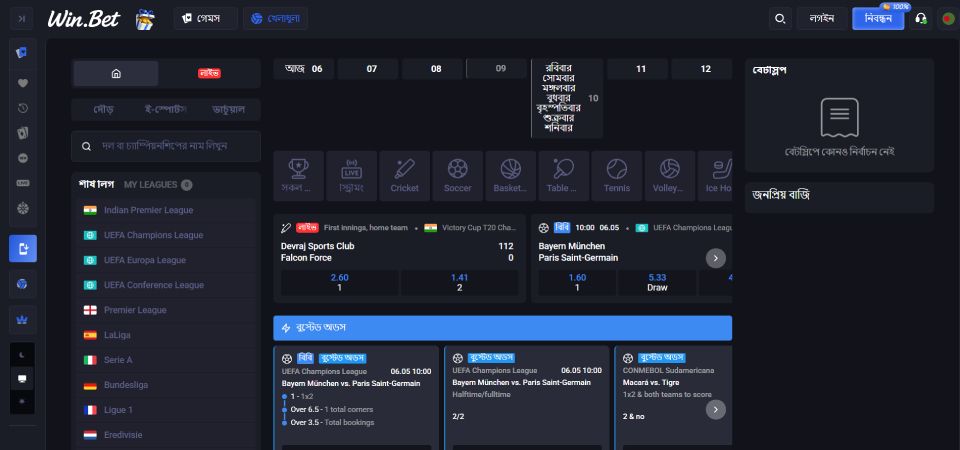Filter by Soccer sport icon

pyautogui.click(x=458, y=176)
